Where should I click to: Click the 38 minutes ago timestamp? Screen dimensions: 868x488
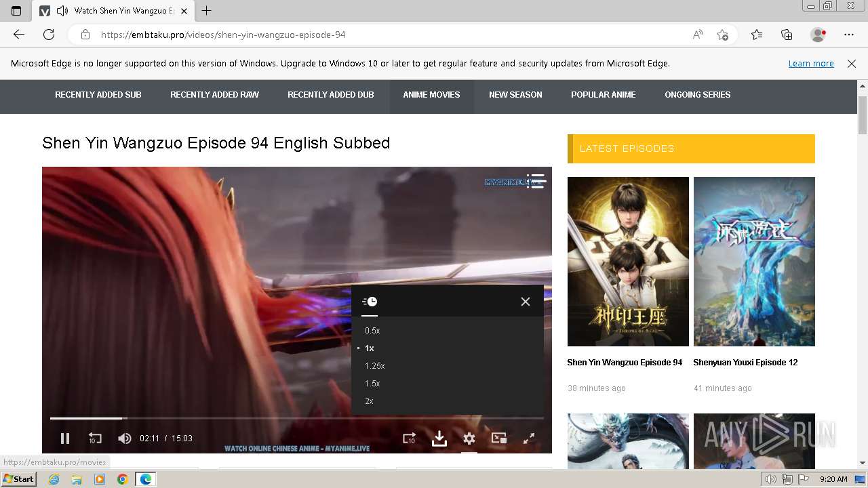click(x=597, y=388)
